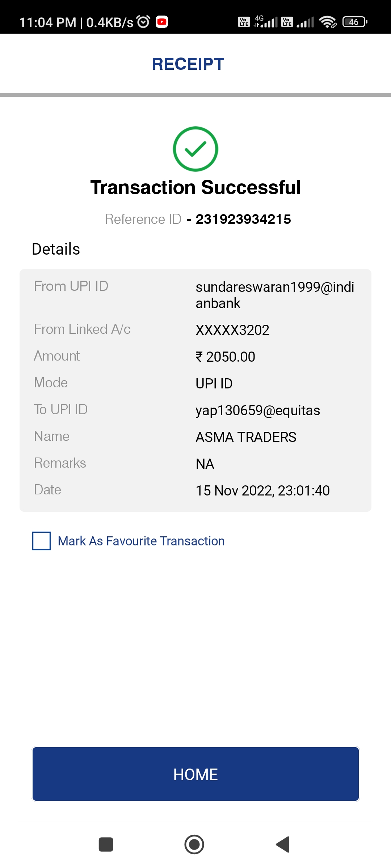The height and width of the screenshot is (868, 391).
Task: Tap the RECEIPT header title
Action: (x=188, y=64)
